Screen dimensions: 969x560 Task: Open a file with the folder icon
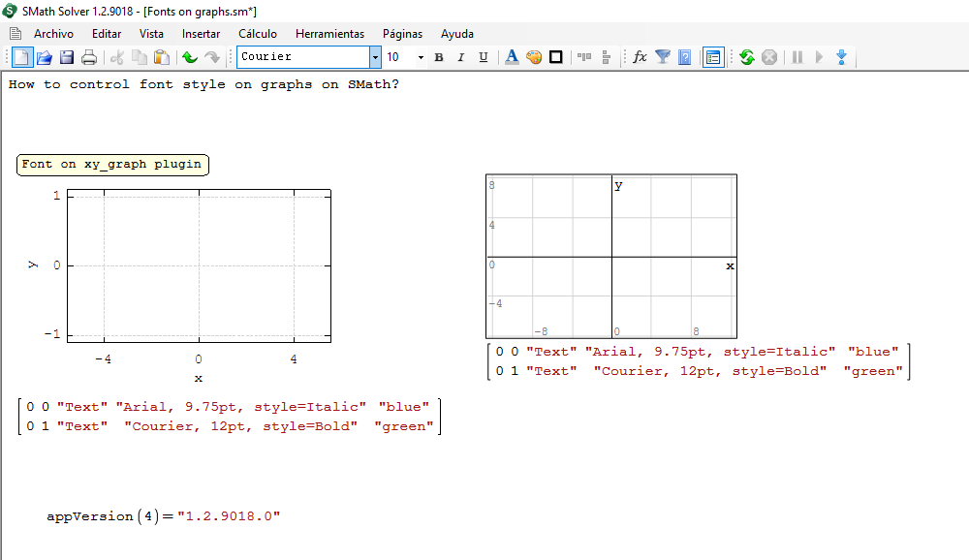(x=45, y=57)
